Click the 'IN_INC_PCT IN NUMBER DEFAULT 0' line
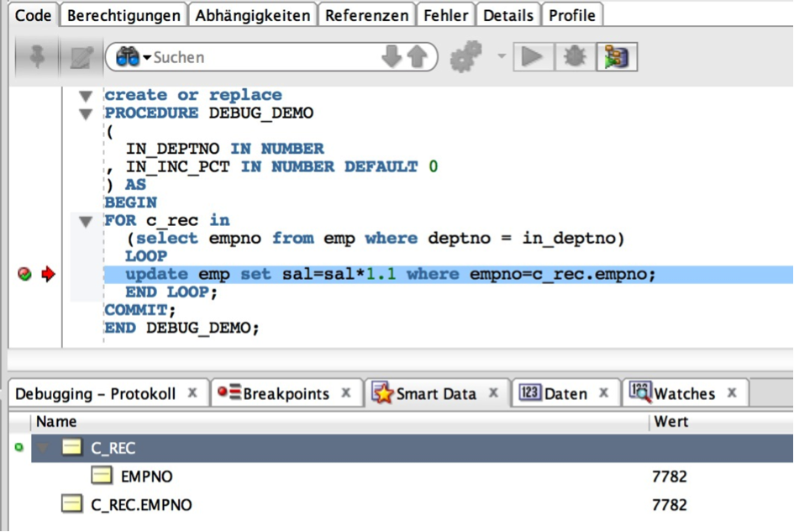The height and width of the screenshot is (532, 794). (x=272, y=166)
